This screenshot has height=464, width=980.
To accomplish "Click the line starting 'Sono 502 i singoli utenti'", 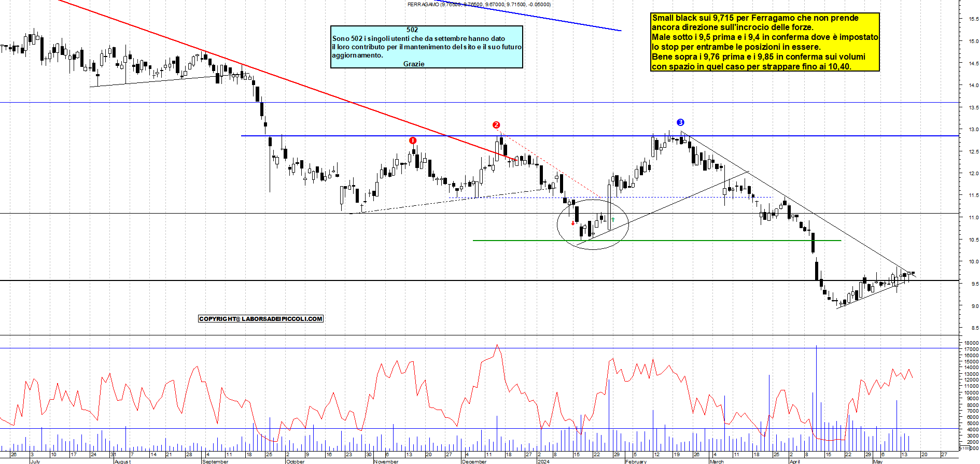I will [418, 38].
